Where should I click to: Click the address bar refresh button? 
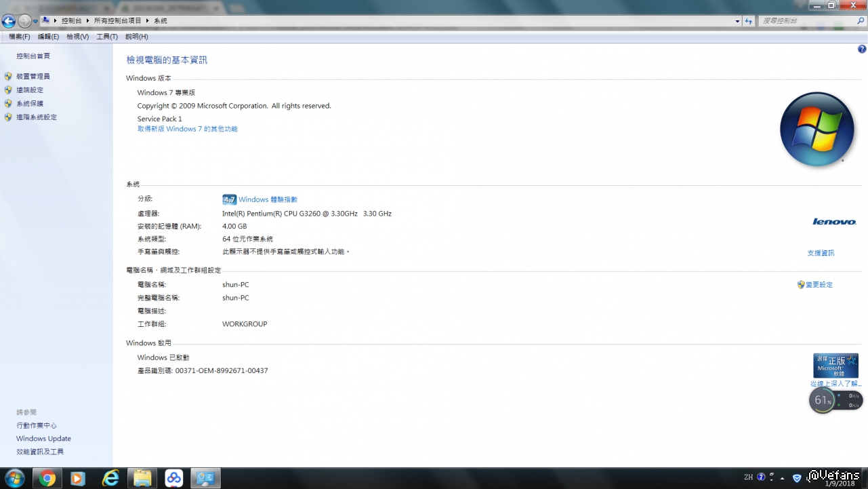pos(749,21)
